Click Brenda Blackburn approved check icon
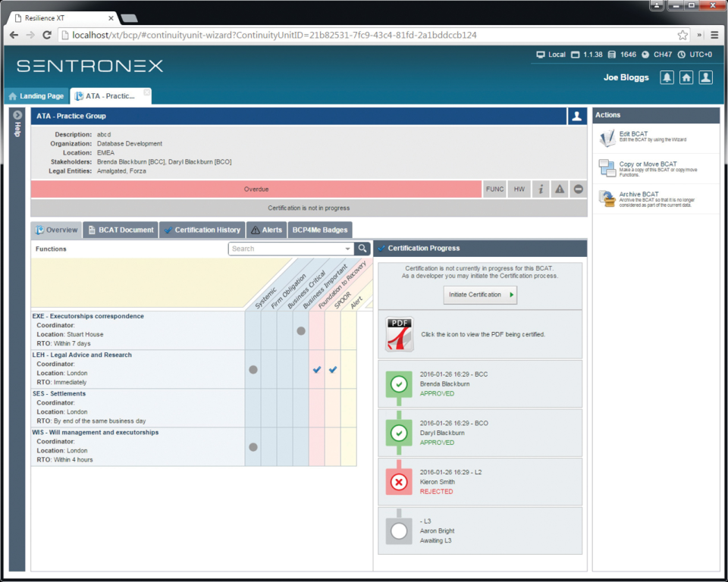 pyautogui.click(x=399, y=384)
